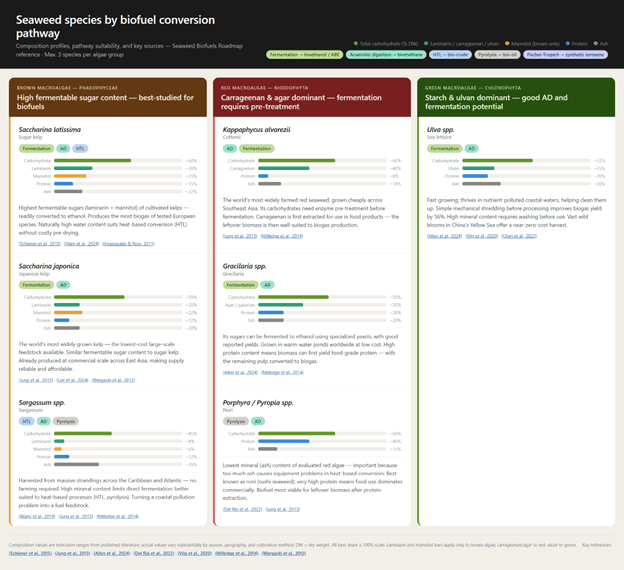
Task: Click the AD tag on Saccharina japonica
Action: point(63,285)
